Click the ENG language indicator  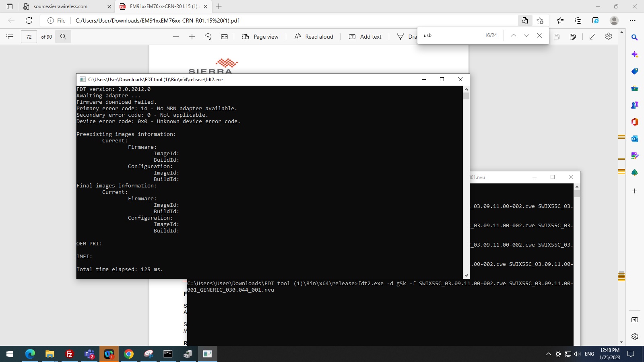click(x=589, y=354)
